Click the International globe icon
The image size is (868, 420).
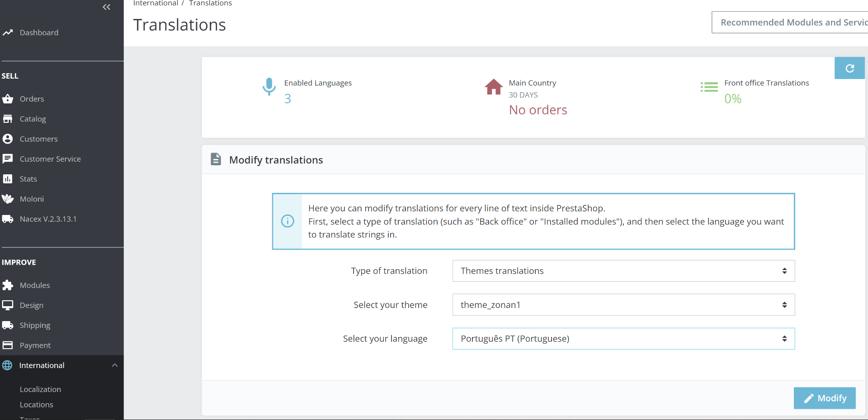point(7,365)
